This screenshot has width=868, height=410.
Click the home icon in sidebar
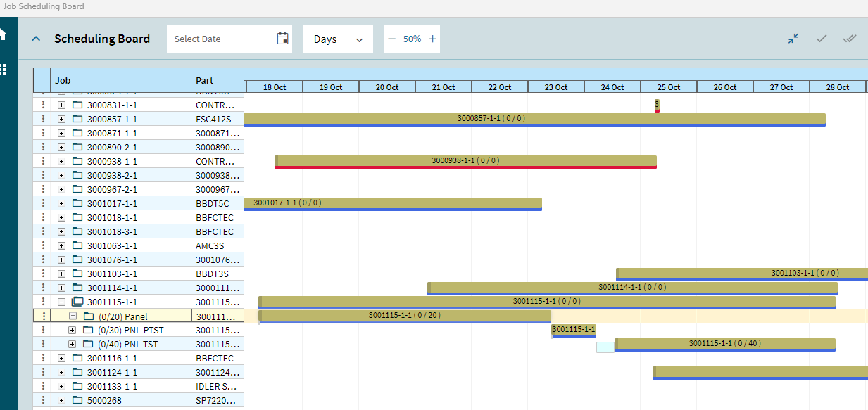click(3, 34)
